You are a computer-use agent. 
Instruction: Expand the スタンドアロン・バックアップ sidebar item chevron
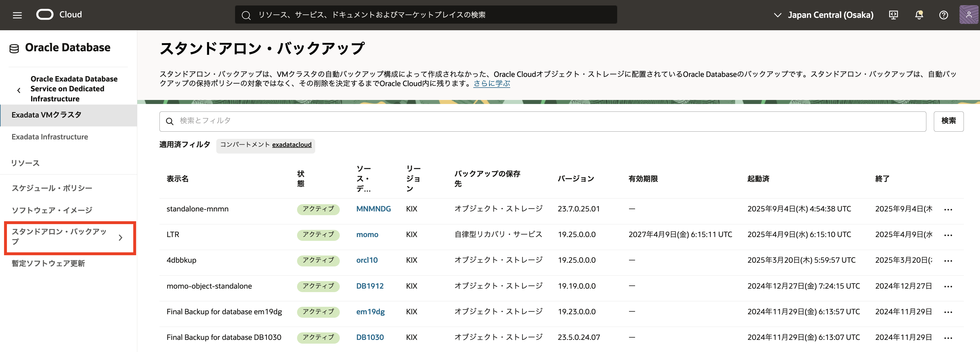[x=120, y=238]
